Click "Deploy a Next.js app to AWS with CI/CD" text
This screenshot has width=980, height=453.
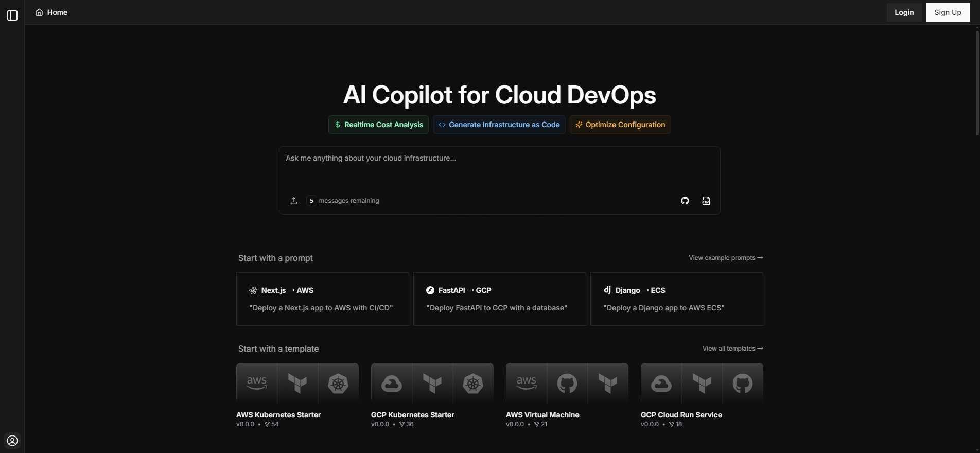point(321,308)
